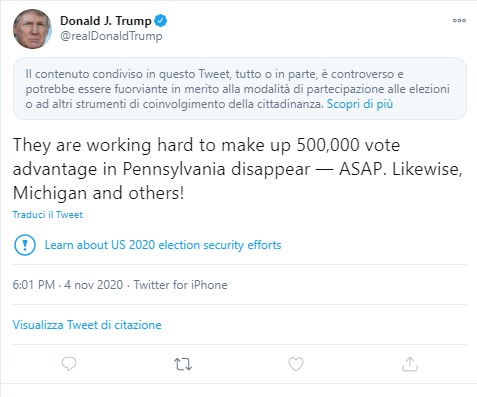
Task: Follow the Scopri di più link
Action: point(360,104)
